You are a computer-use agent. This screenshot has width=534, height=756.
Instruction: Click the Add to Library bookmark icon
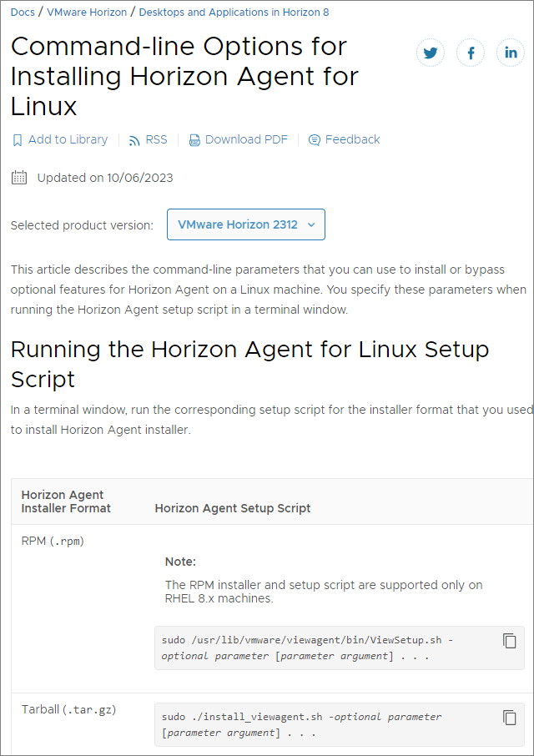coord(18,140)
